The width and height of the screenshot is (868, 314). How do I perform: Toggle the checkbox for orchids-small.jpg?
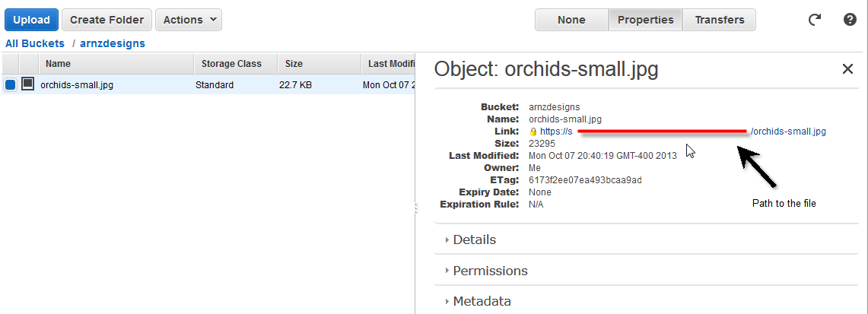click(11, 85)
